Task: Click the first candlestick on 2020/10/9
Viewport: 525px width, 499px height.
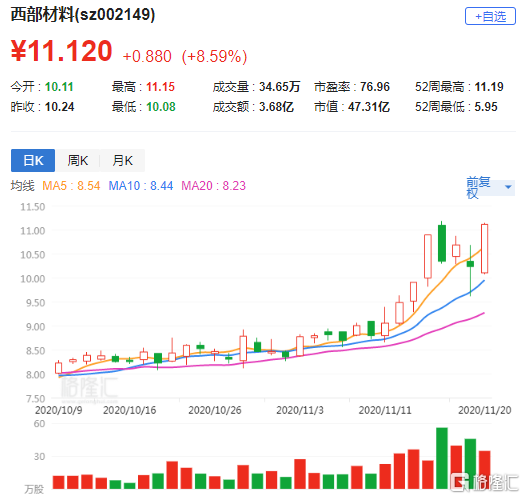Action: pos(58,368)
